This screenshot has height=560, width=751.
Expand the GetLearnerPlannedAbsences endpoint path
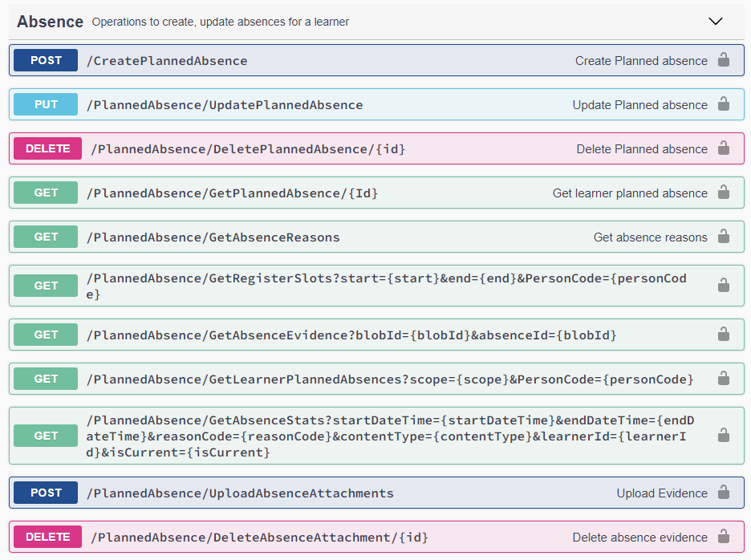390,379
